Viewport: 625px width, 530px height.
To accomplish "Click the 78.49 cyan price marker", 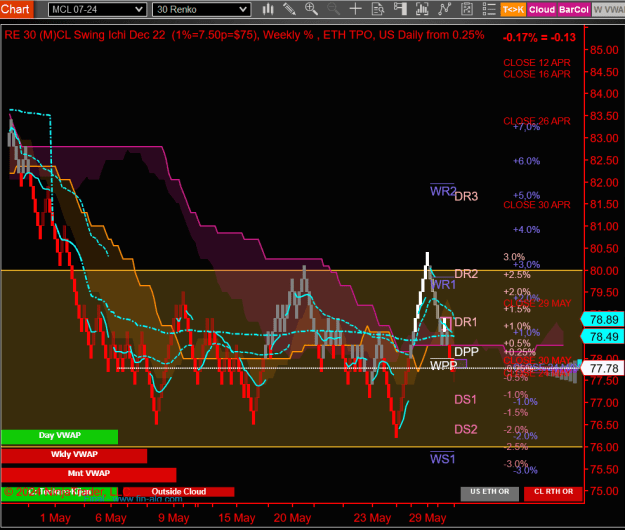I will pyautogui.click(x=602, y=337).
